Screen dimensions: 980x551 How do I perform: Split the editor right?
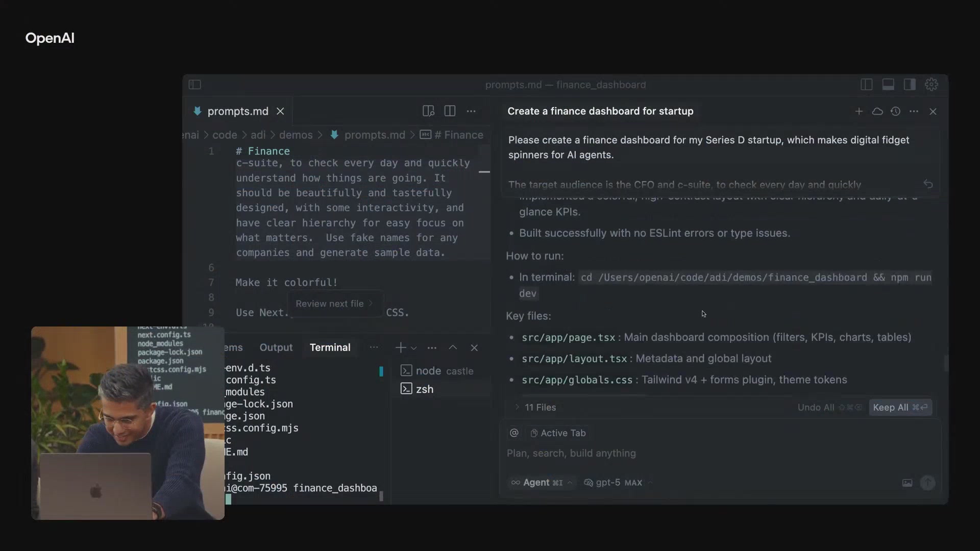click(x=450, y=111)
